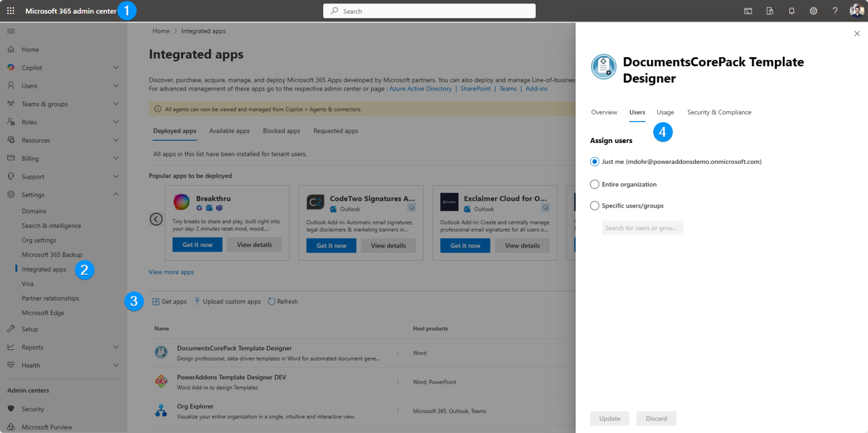Open help with the question mark icon

coord(835,10)
